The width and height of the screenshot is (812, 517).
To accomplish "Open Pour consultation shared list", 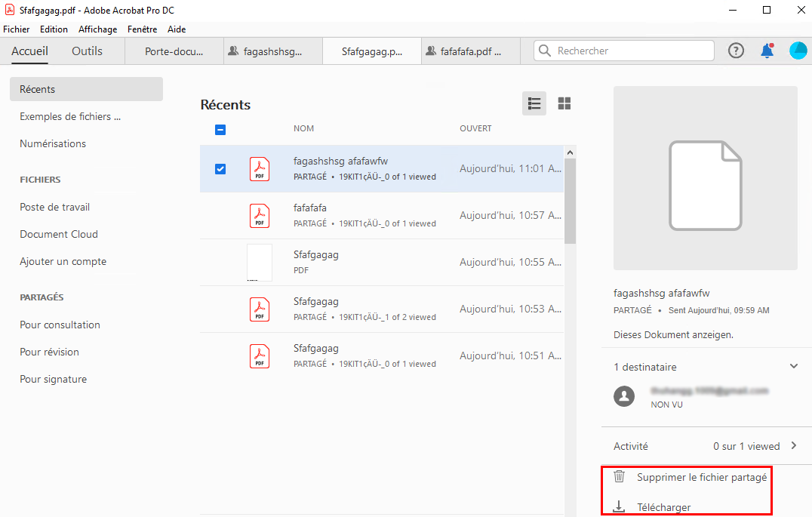I will 60,325.
